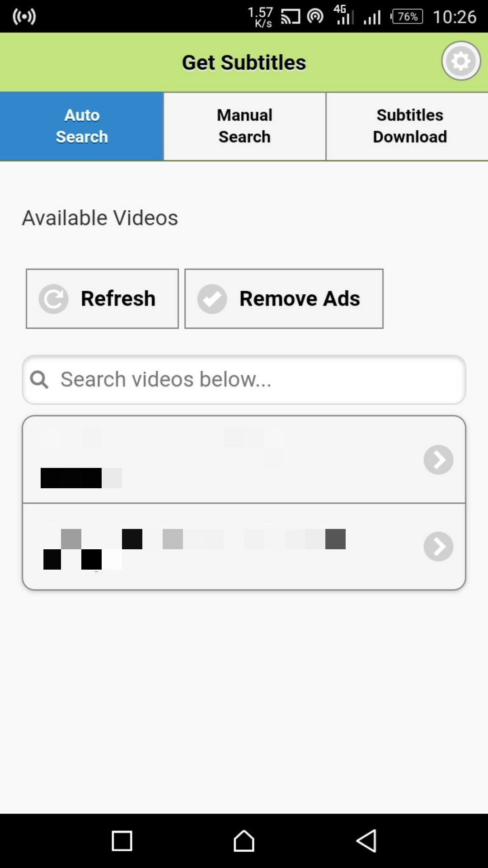
Task: Switch to the Manual Search tab
Action: (x=244, y=126)
